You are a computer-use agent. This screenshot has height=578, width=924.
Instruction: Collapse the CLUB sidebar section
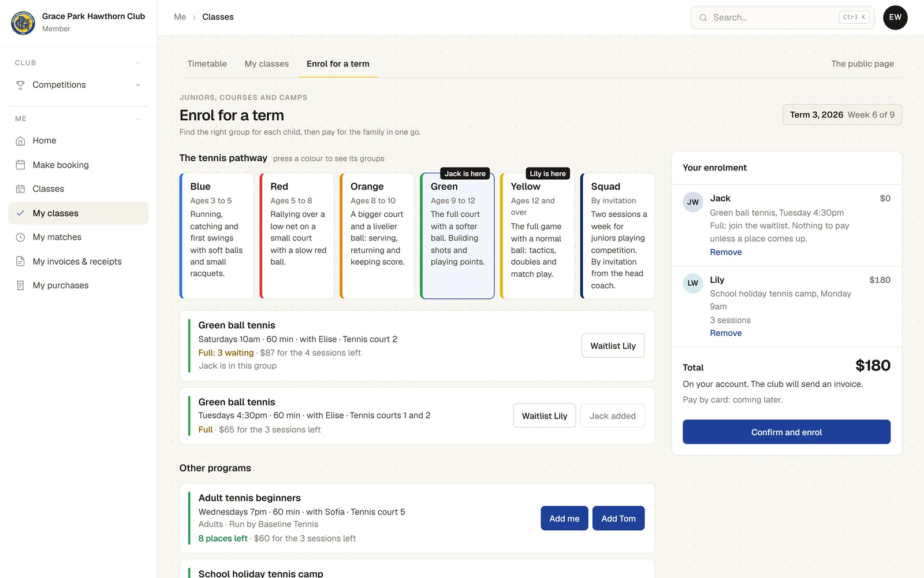pos(138,63)
